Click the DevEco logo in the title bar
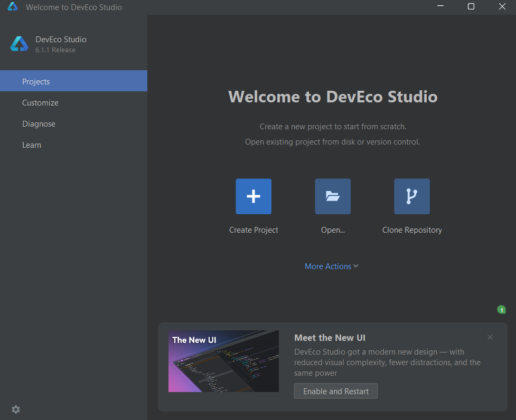The width and height of the screenshot is (516, 420). (13, 6)
